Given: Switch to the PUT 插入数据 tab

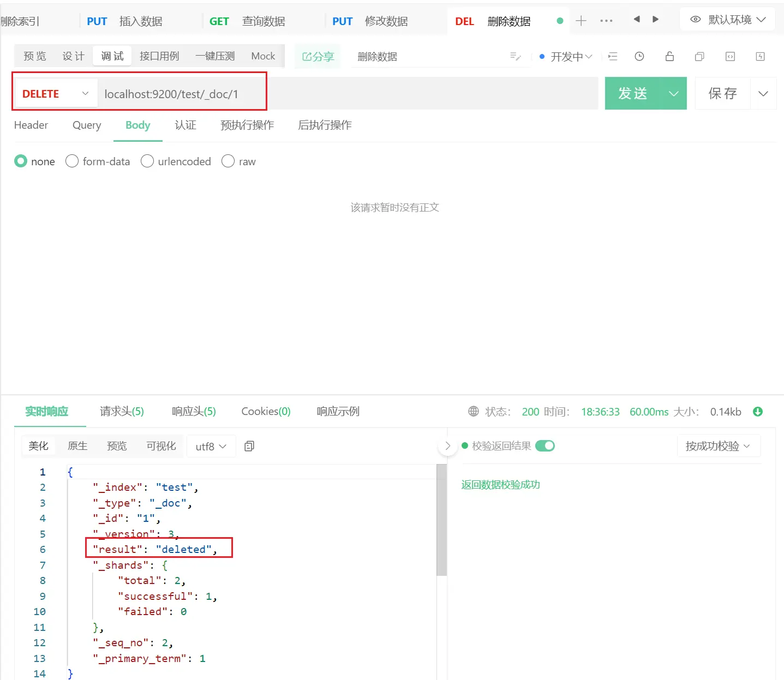Looking at the screenshot, I should point(125,21).
